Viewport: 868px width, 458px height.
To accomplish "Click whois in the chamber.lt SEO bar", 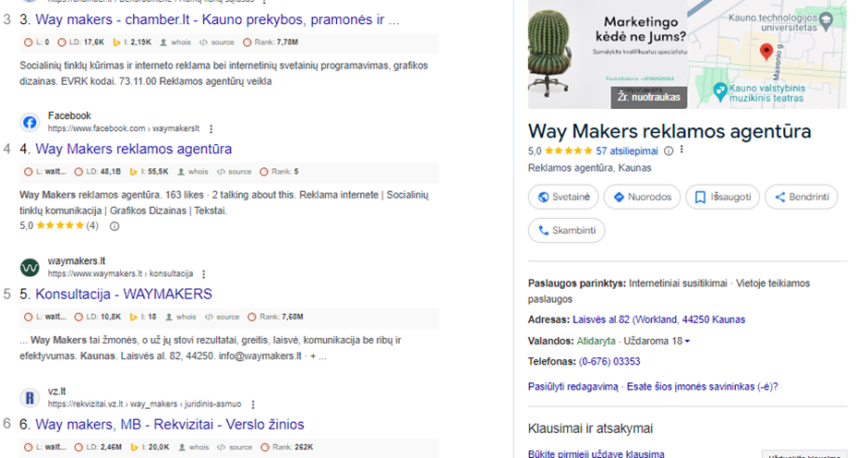I will coord(175,42).
